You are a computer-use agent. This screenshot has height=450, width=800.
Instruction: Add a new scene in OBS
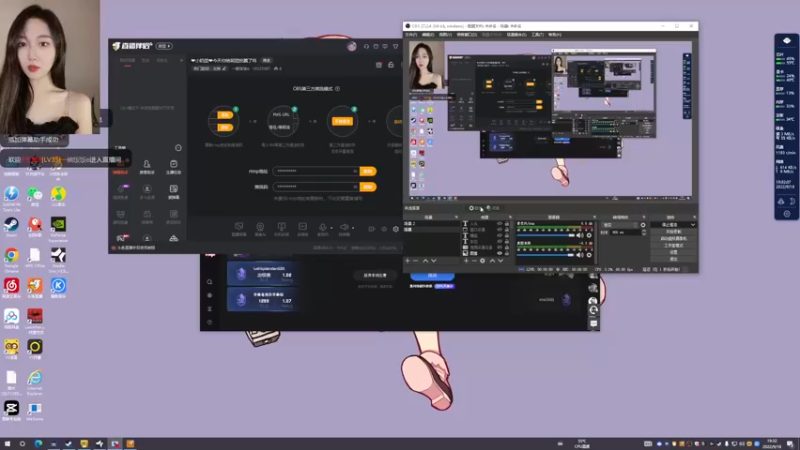pos(407,261)
